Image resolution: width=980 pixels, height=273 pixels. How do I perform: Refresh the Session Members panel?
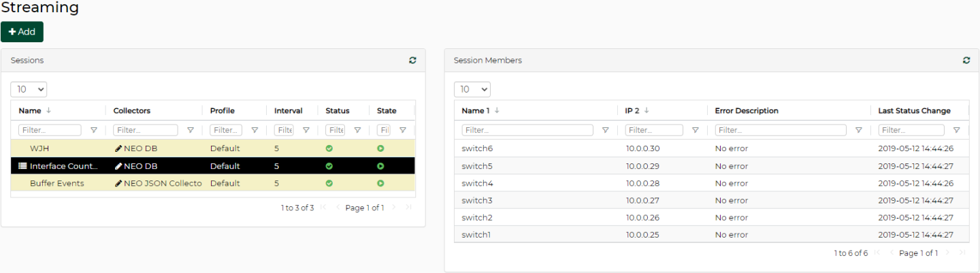(x=966, y=61)
